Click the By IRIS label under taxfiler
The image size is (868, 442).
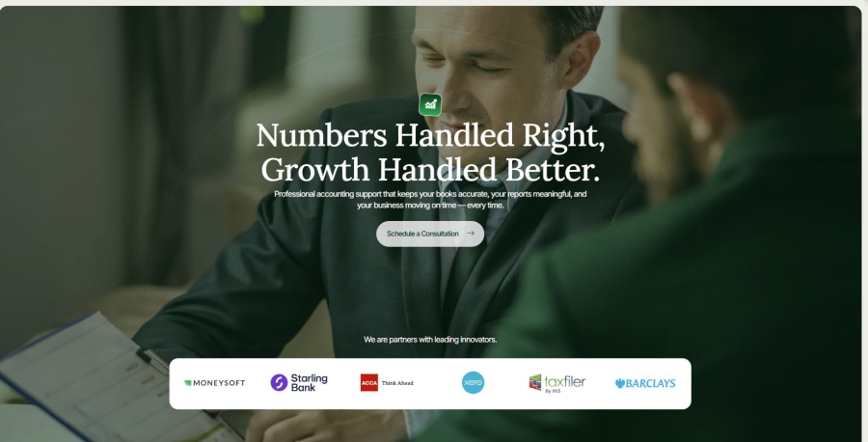(x=553, y=391)
